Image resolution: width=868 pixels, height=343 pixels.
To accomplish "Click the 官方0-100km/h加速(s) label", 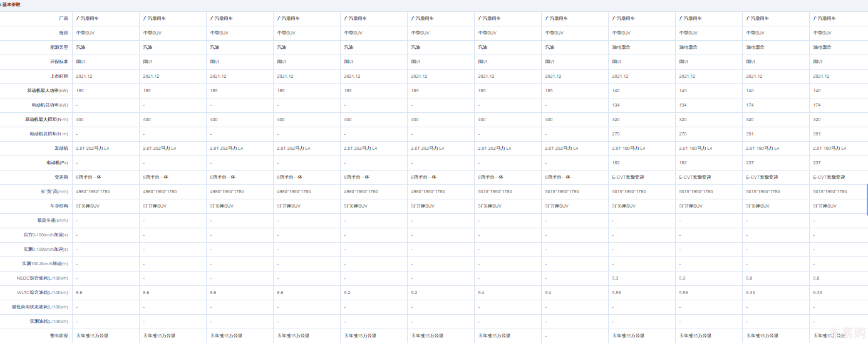I will (x=46, y=235).
